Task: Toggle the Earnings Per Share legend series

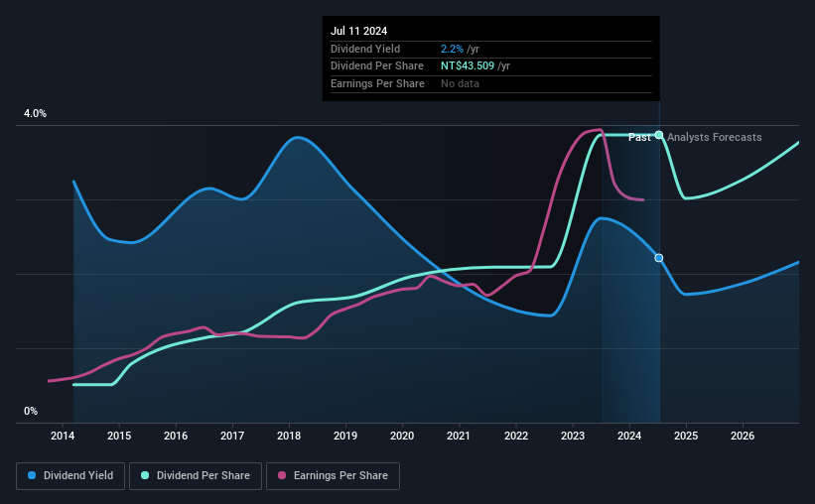Action: pyautogui.click(x=334, y=476)
